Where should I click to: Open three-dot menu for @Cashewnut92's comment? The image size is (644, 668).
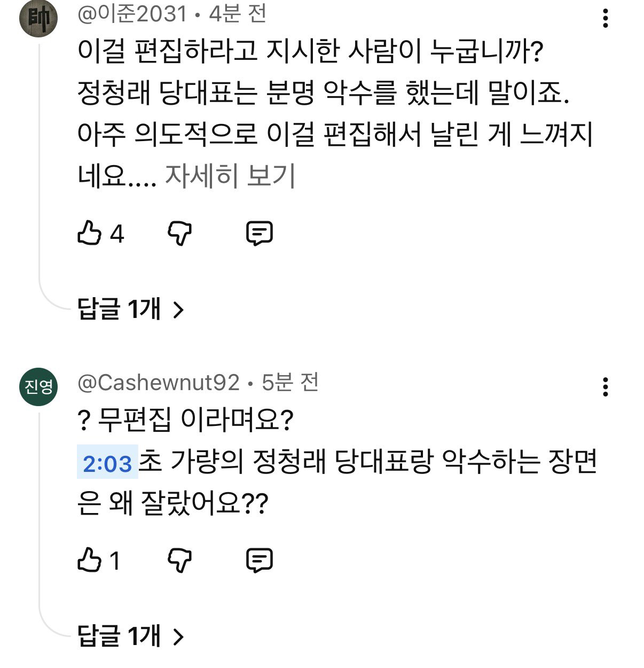click(605, 386)
